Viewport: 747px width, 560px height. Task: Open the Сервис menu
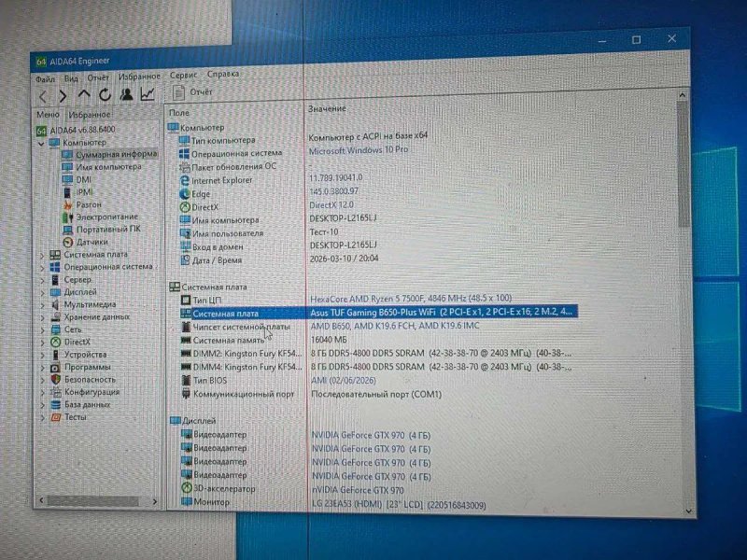(183, 75)
